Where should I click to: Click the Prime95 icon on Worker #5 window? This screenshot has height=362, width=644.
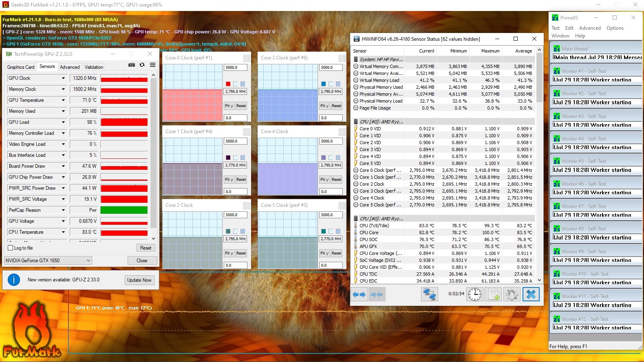(x=556, y=161)
